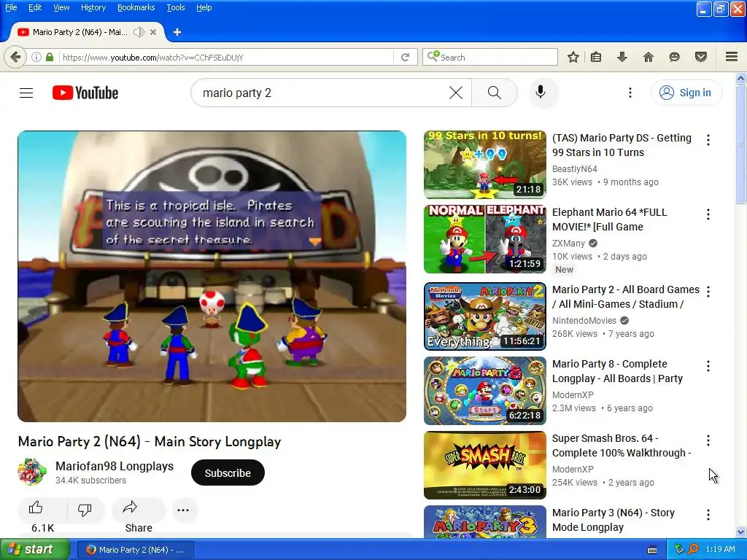This screenshot has width=747, height=560.
Task: Click the page scrollbar down arrow
Action: tap(741, 532)
